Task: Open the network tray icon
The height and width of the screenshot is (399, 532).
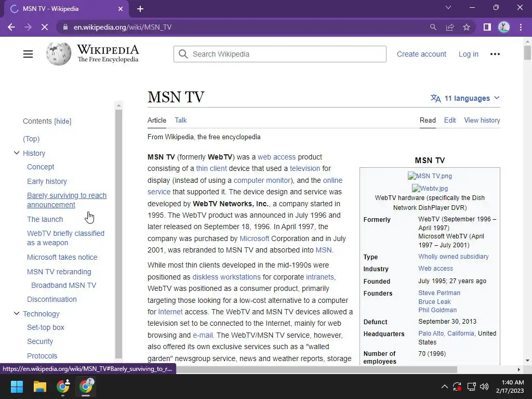Action: pyautogui.click(x=471, y=387)
